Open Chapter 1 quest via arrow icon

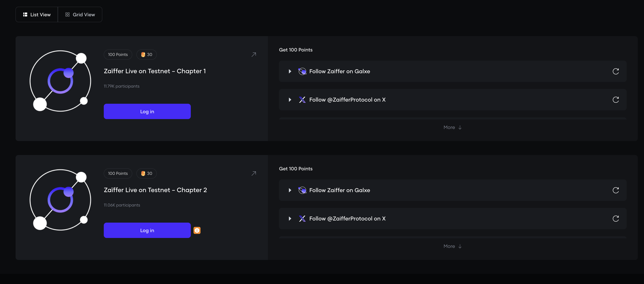click(253, 55)
